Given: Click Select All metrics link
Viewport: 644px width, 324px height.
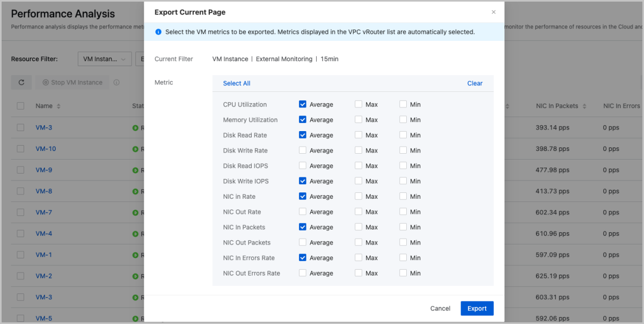Looking at the screenshot, I should [x=237, y=83].
